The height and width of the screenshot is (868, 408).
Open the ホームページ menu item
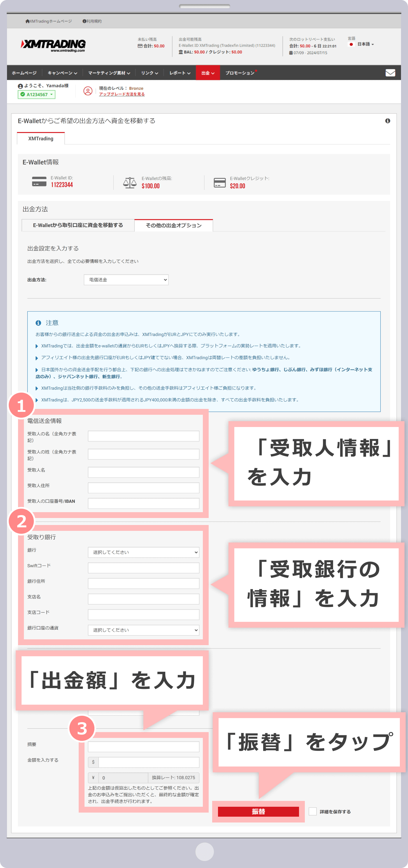pos(24,73)
